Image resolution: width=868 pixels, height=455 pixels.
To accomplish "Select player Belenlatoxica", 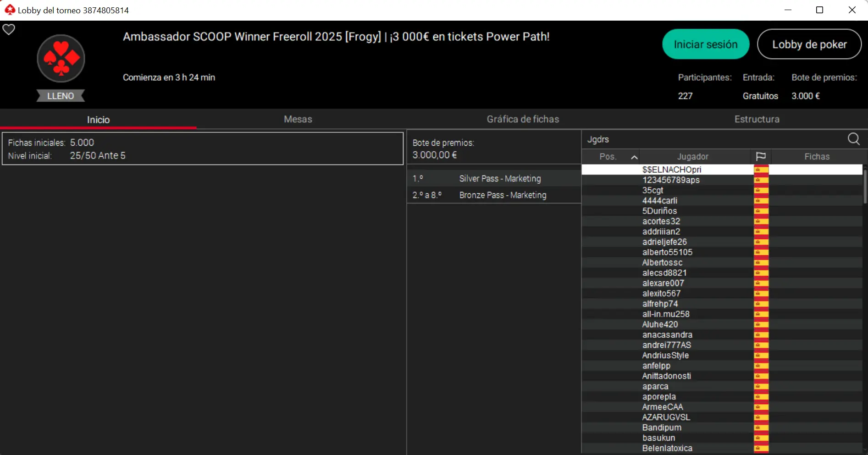I will pos(722,448).
